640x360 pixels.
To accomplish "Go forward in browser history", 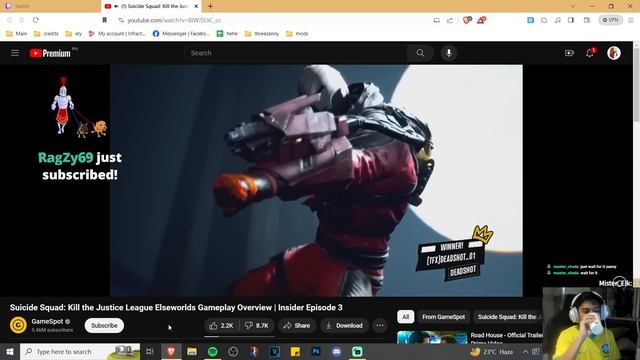I will [x=22, y=20].
